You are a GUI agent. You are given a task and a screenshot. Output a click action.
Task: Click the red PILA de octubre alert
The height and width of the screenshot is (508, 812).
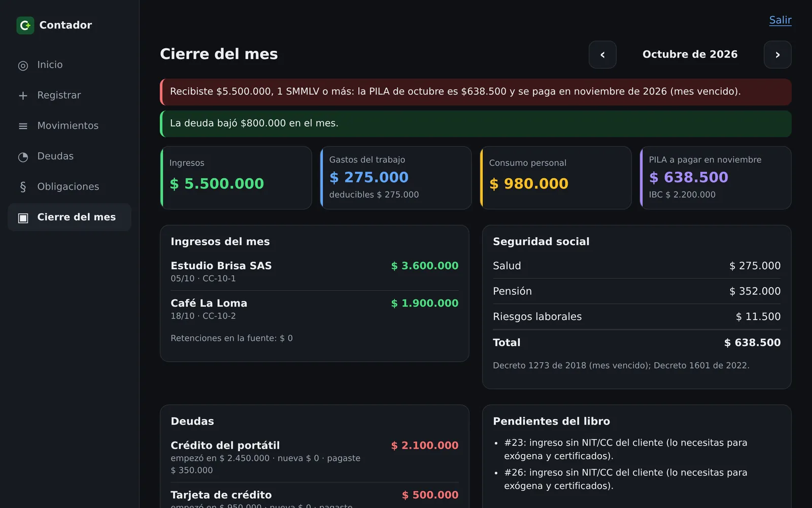coord(476,92)
